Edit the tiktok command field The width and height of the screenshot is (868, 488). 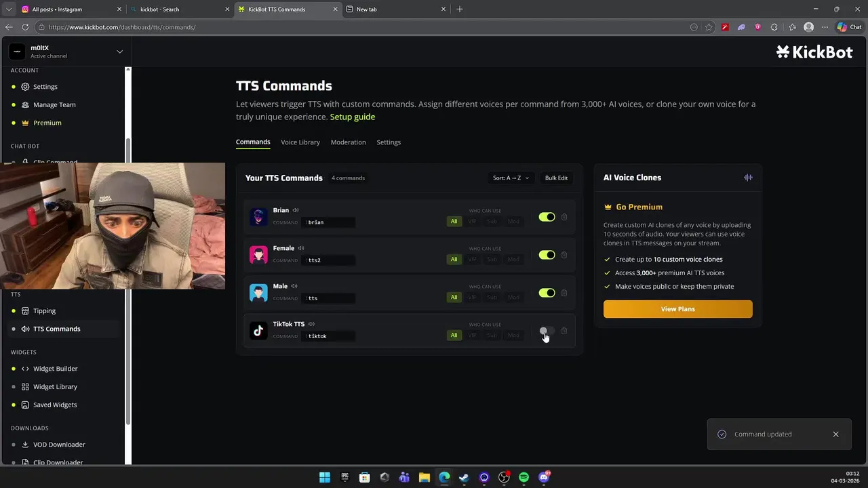click(329, 336)
